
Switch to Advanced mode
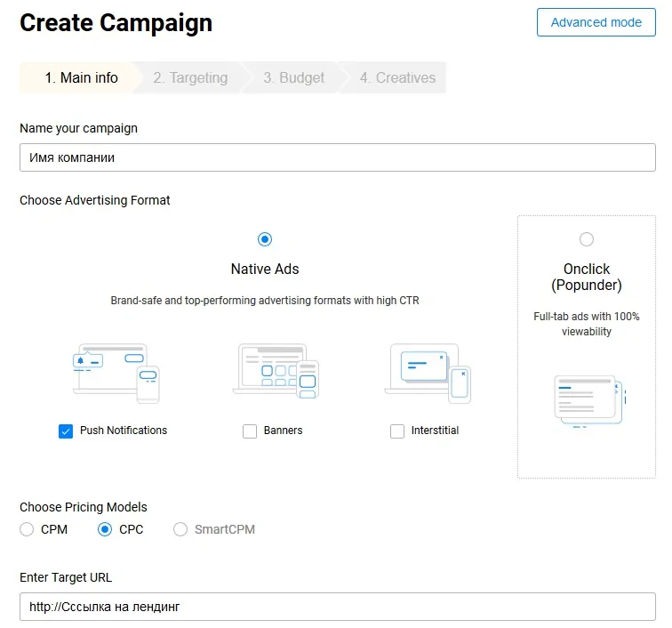[x=596, y=22]
